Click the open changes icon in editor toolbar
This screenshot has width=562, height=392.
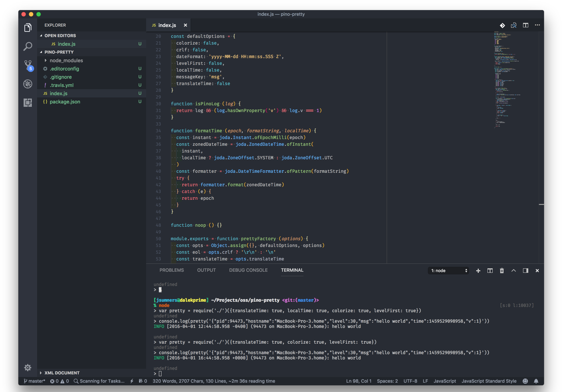[x=514, y=25]
